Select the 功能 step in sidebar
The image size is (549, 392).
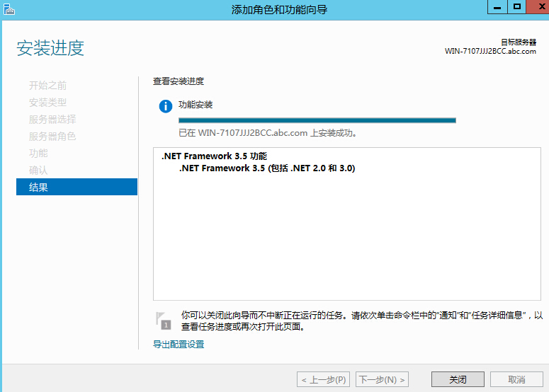pyautogui.click(x=38, y=153)
